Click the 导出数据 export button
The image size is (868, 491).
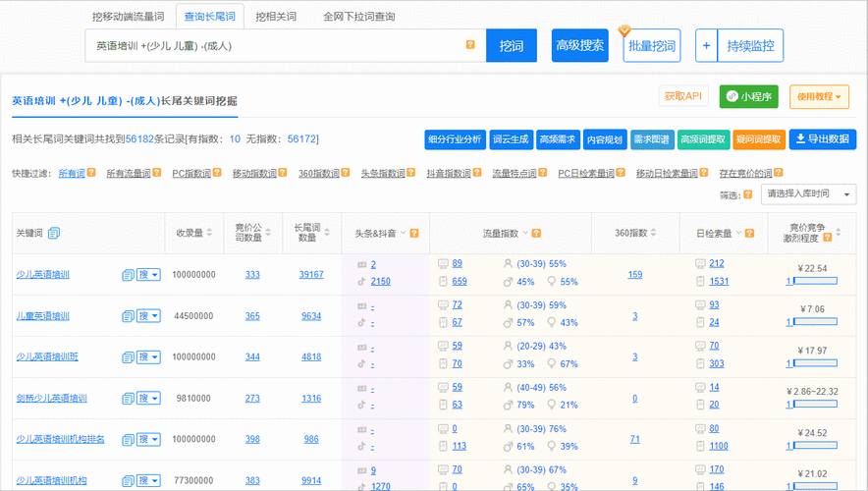[823, 139]
